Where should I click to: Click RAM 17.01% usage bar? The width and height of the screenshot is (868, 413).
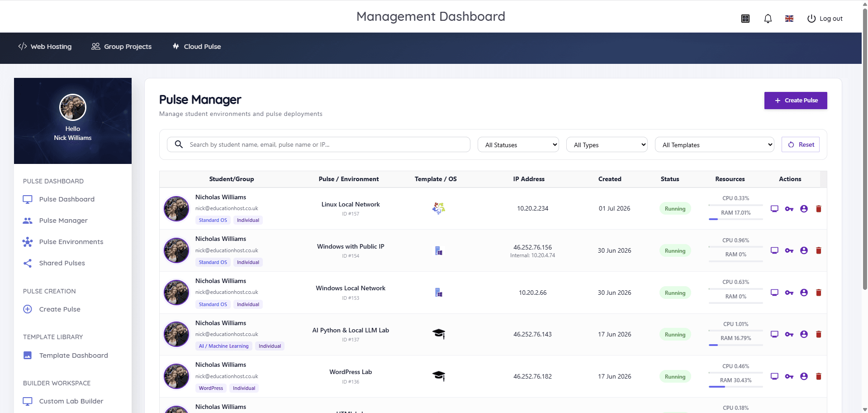(736, 219)
